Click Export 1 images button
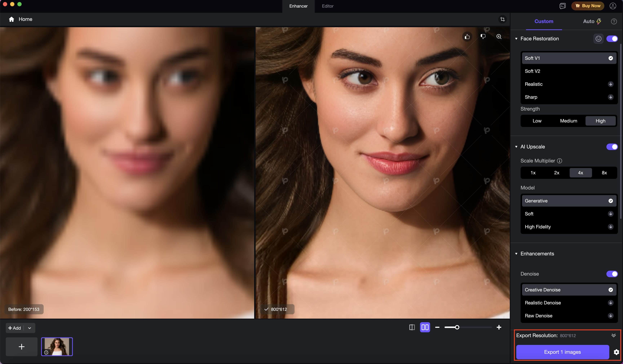Screen dimensions: 623x364 [562, 352]
